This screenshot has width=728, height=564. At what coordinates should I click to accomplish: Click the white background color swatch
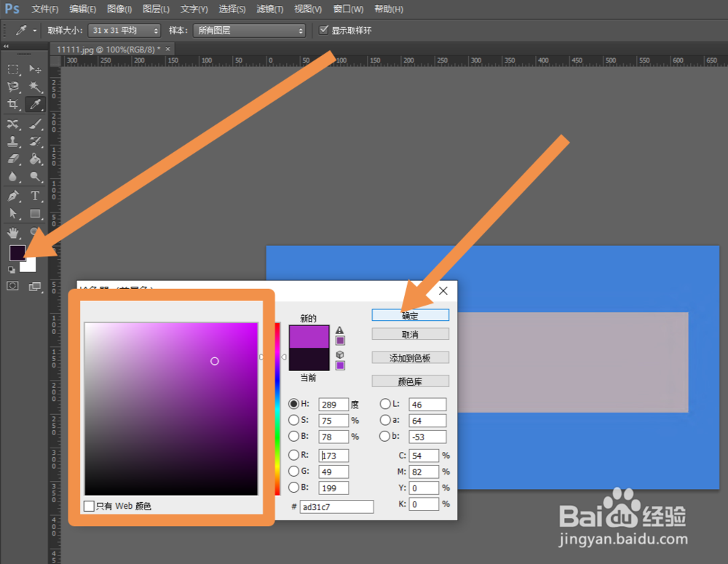click(30, 266)
